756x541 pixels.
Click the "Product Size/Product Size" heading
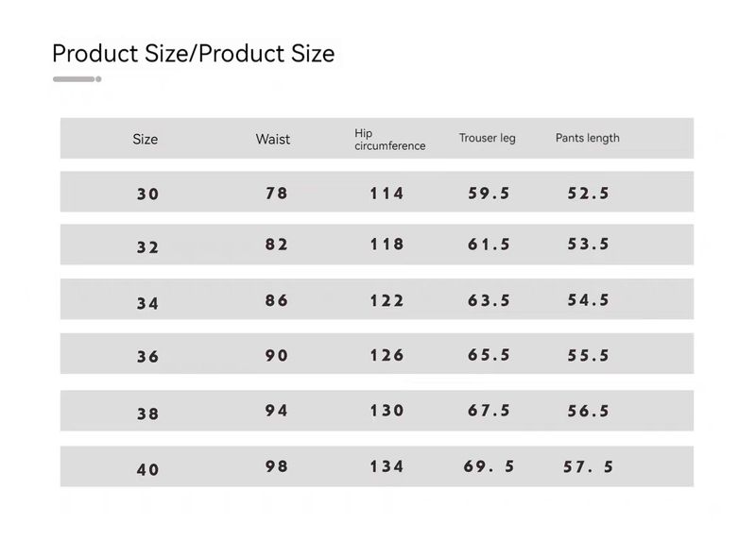(x=193, y=54)
